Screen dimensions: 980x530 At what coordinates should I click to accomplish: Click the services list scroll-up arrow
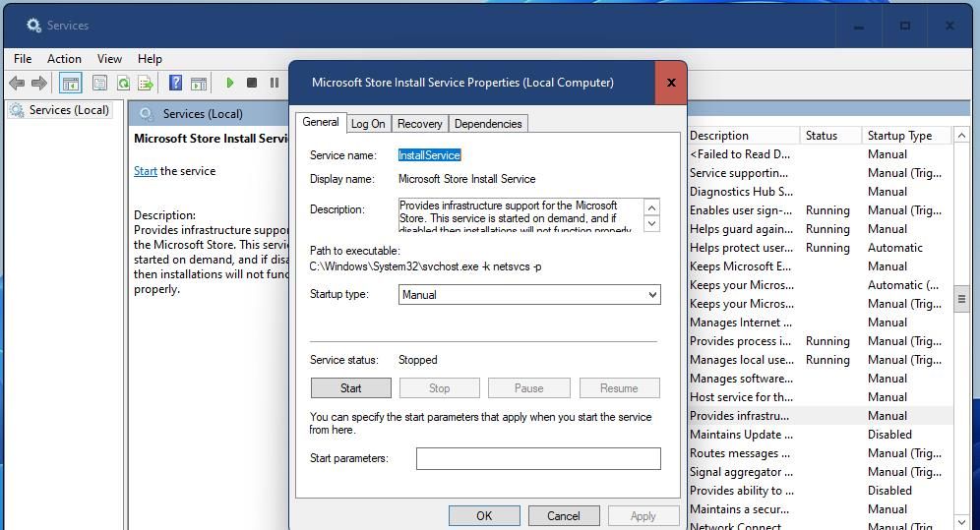coord(961,136)
